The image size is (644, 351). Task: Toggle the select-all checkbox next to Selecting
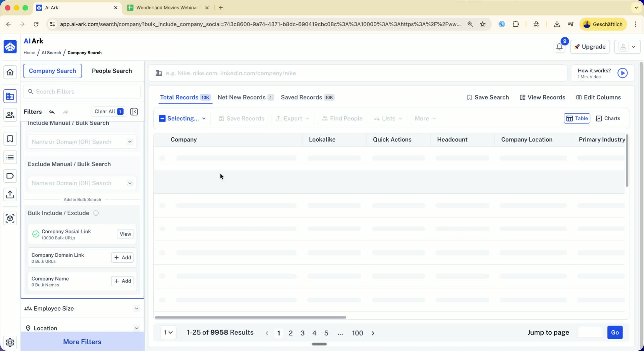162,119
